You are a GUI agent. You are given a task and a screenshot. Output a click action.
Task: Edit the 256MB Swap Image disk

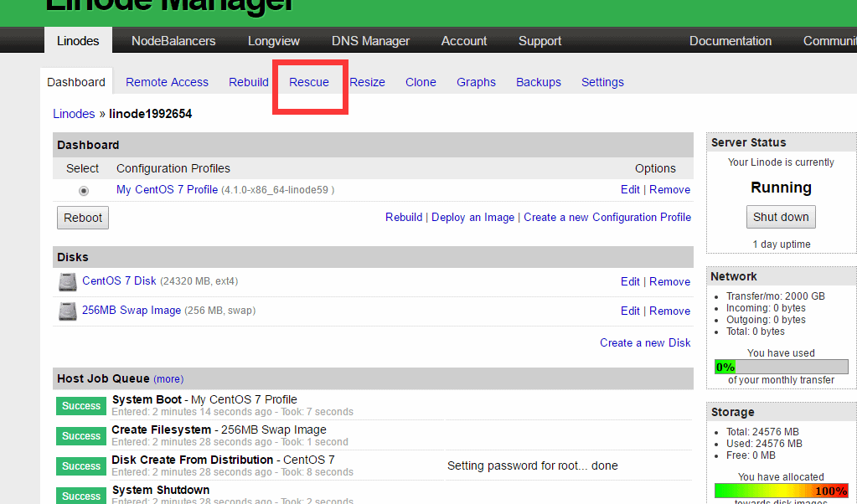630,311
